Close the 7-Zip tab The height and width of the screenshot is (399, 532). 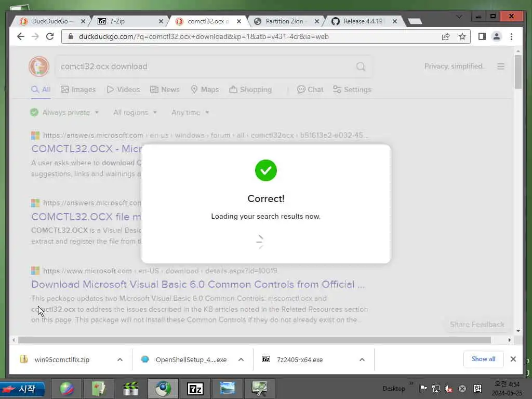161,21
